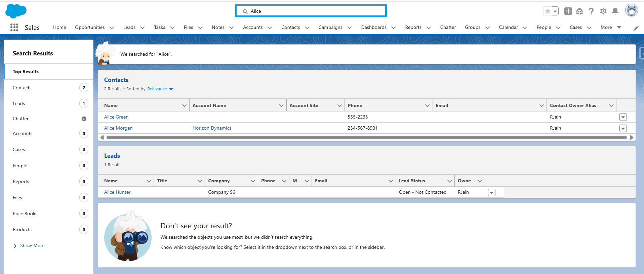Image resolution: width=644 pixels, height=274 pixels.
Task: Open the Global Actions plus icon
Action: (568, 11)
